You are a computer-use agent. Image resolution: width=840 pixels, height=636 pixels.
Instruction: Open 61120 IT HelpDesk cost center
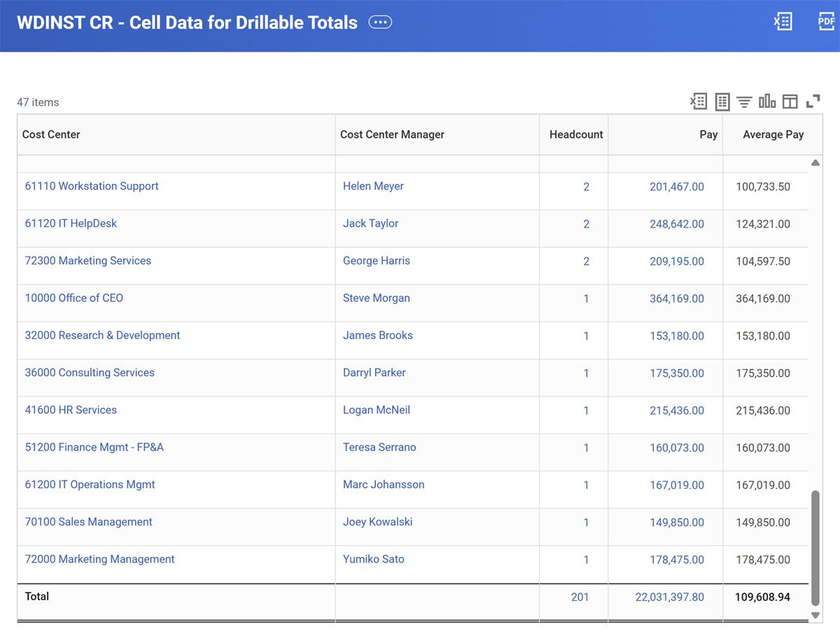coord(71,223)
